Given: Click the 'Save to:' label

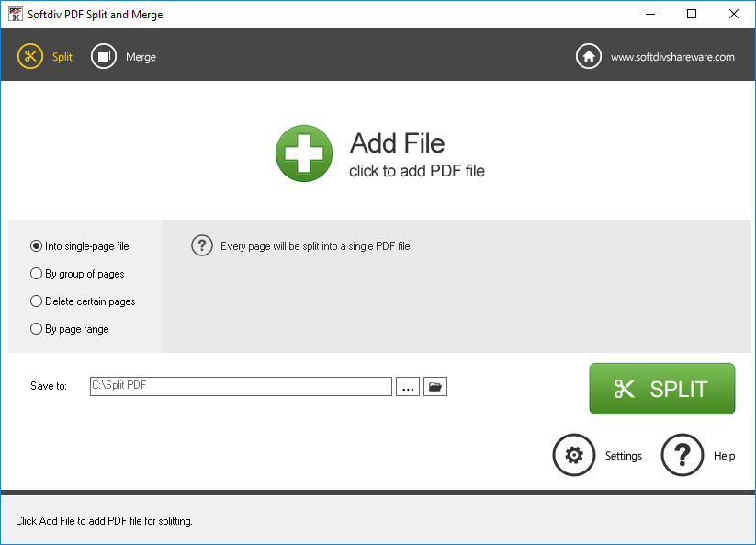Looking at the screenshot, I should point(48,386).
